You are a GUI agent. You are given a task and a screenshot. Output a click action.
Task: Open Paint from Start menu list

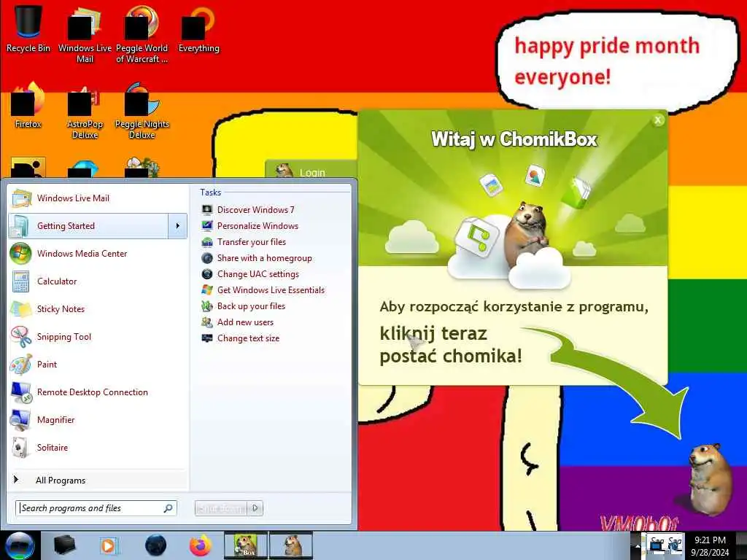(x=98, y=365)
